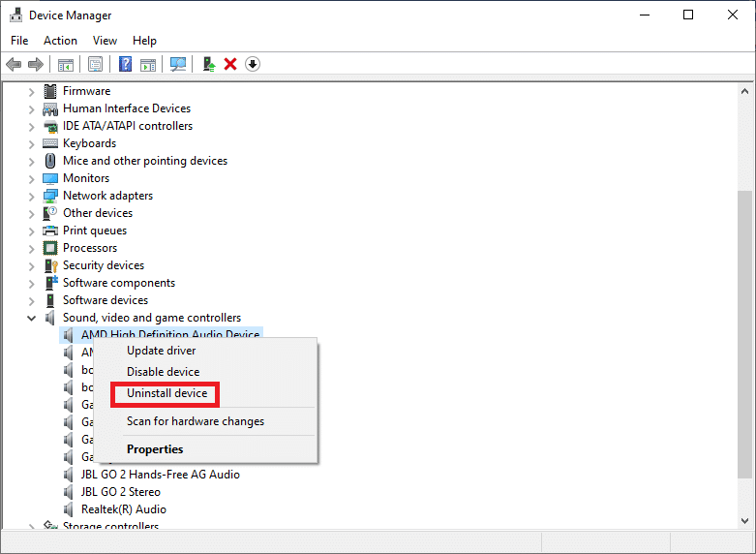Viewport: 756px width, 554px height.
Task: Expand the Keyboards tree node
Action: [x=32, y=143]
